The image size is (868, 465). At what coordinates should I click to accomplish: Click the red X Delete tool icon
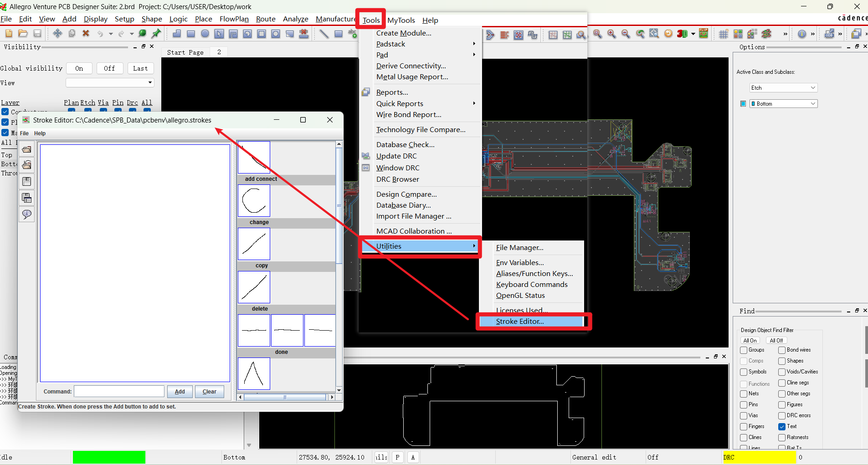coord(86,33)
